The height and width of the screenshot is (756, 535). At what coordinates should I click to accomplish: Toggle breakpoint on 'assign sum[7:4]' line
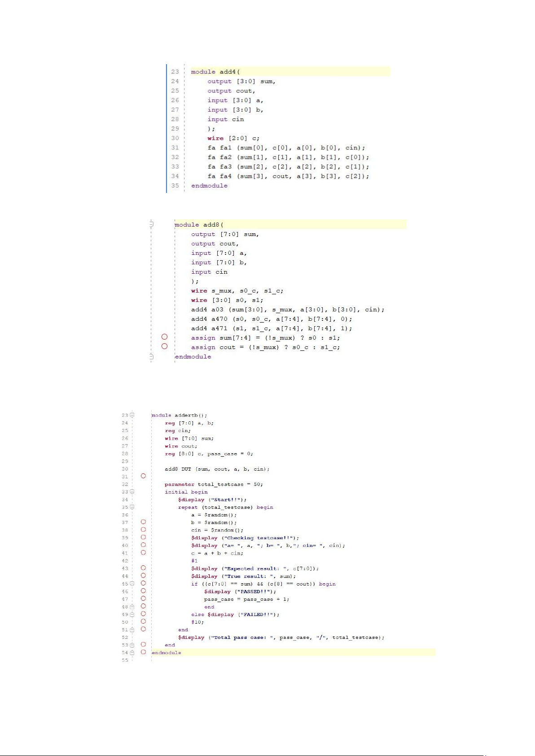(x=164, y=337)
